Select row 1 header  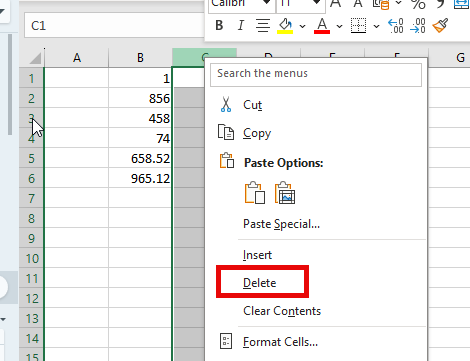pyautogui.click(x=31, y=78)
